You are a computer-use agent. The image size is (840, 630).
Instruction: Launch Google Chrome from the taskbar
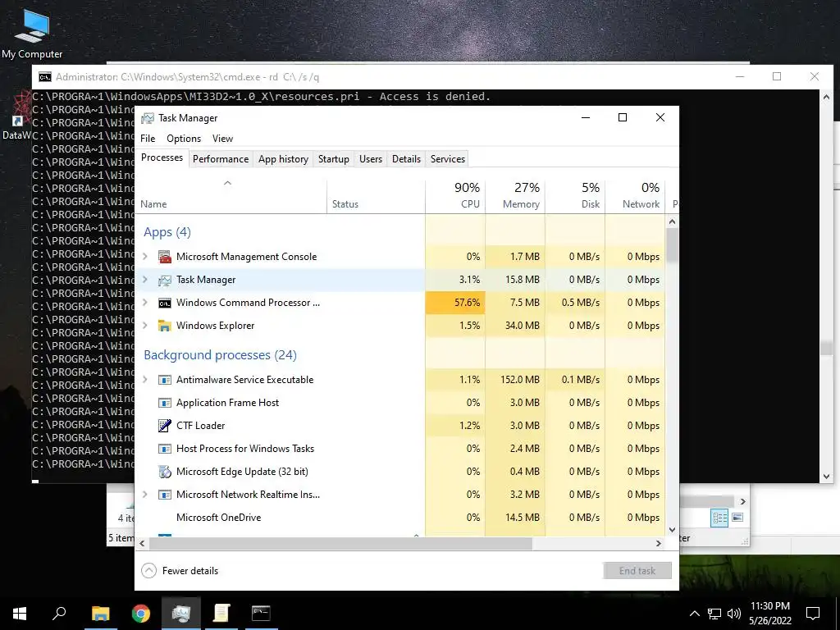[141, 614]
